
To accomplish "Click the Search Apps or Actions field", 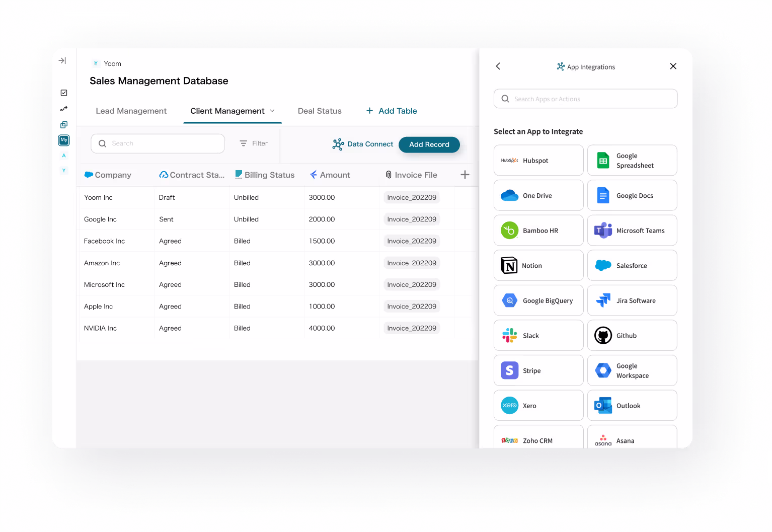I will point(585,99).
